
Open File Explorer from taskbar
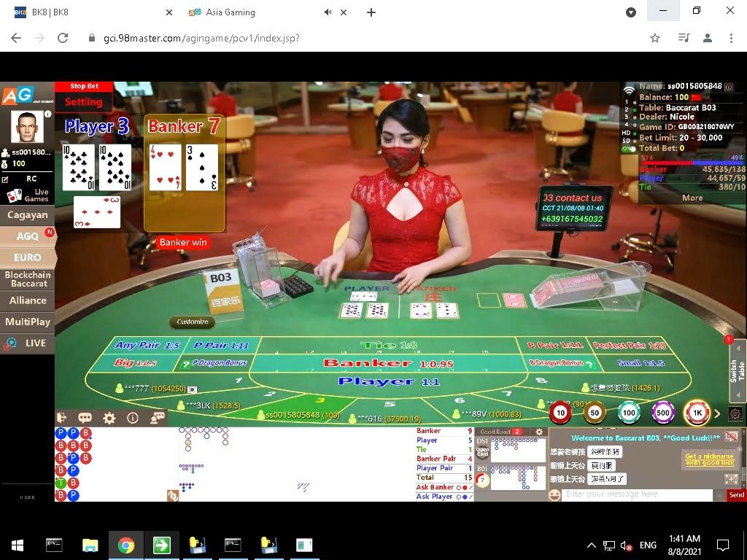[90, 545]
